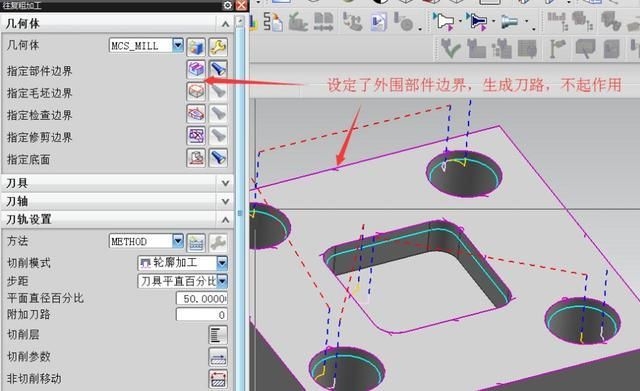Select check boundary icon for 指定检查边界
The width and height of the screenshot is (640, 391).
(x=196, y=113)
